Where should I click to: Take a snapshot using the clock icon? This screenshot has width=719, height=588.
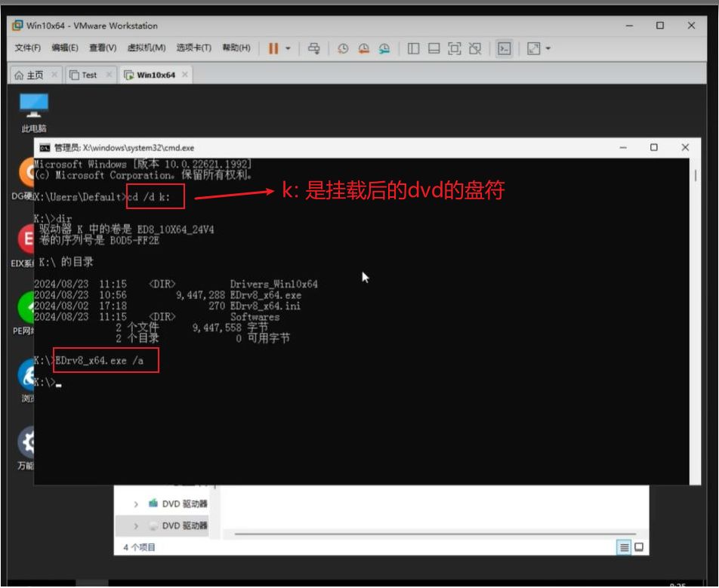(x=343, y=48)
